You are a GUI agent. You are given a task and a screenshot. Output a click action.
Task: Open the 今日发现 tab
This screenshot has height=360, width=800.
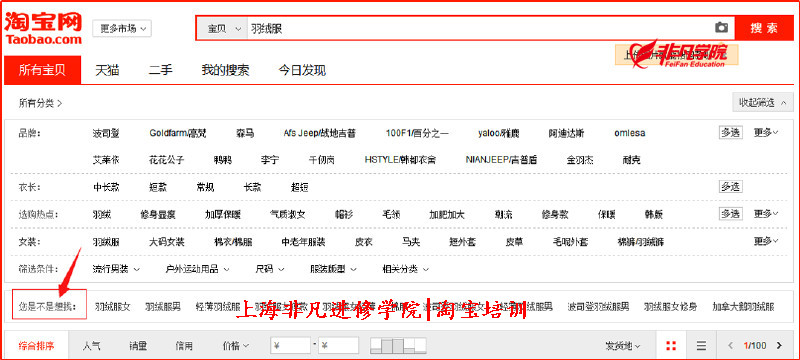302,70
